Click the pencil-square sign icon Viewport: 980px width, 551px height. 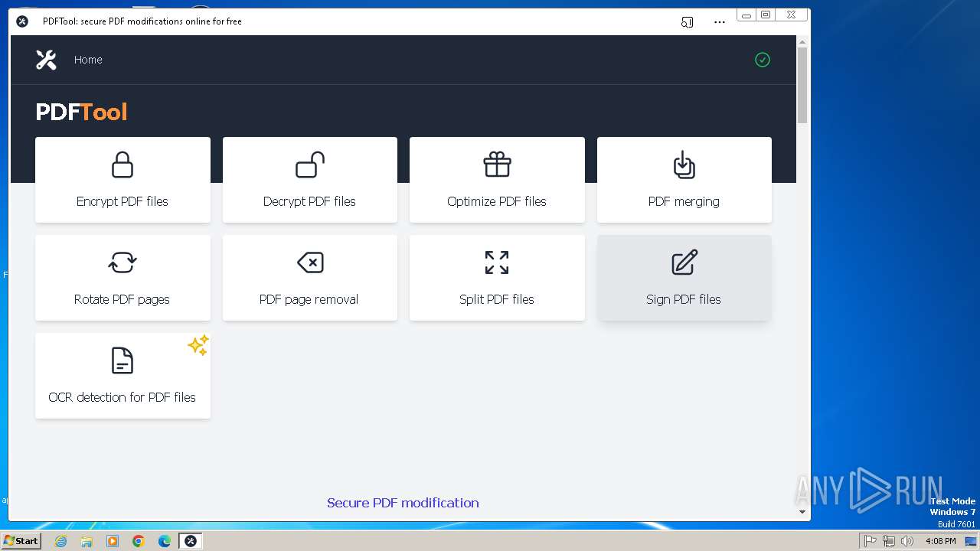[x=684, y=262]
